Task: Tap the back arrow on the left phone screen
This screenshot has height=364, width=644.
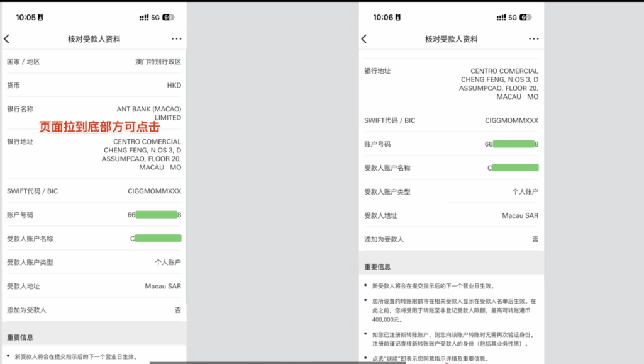Action: 6,39
